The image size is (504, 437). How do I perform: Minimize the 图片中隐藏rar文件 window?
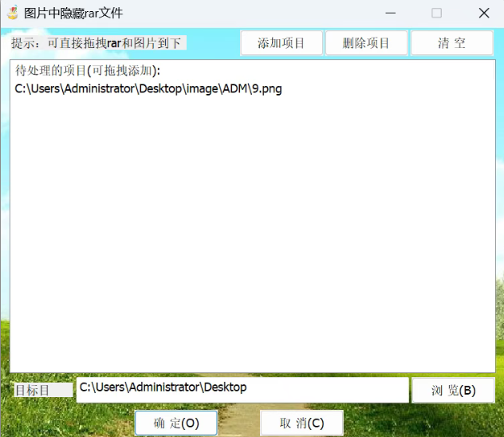[390, 13]
